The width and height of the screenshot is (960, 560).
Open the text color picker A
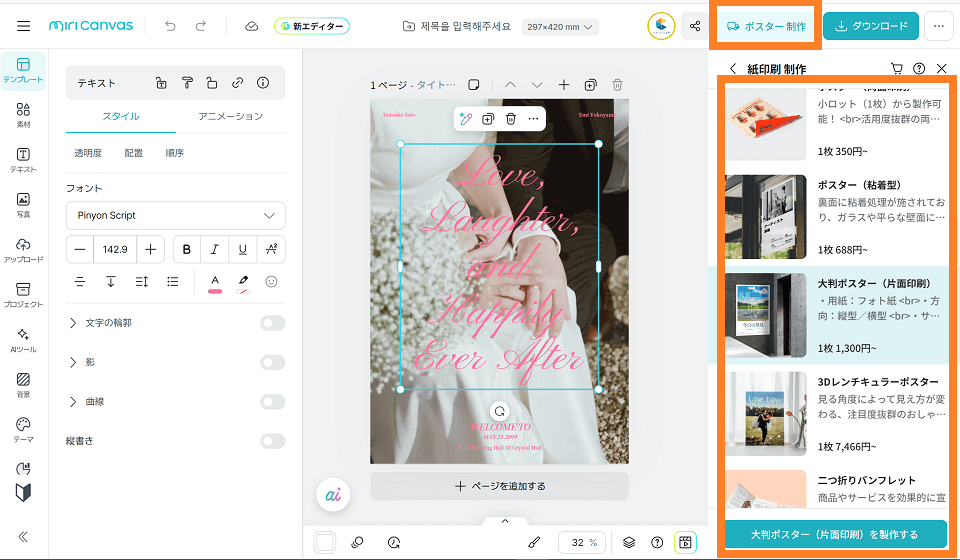coord(214,282)
